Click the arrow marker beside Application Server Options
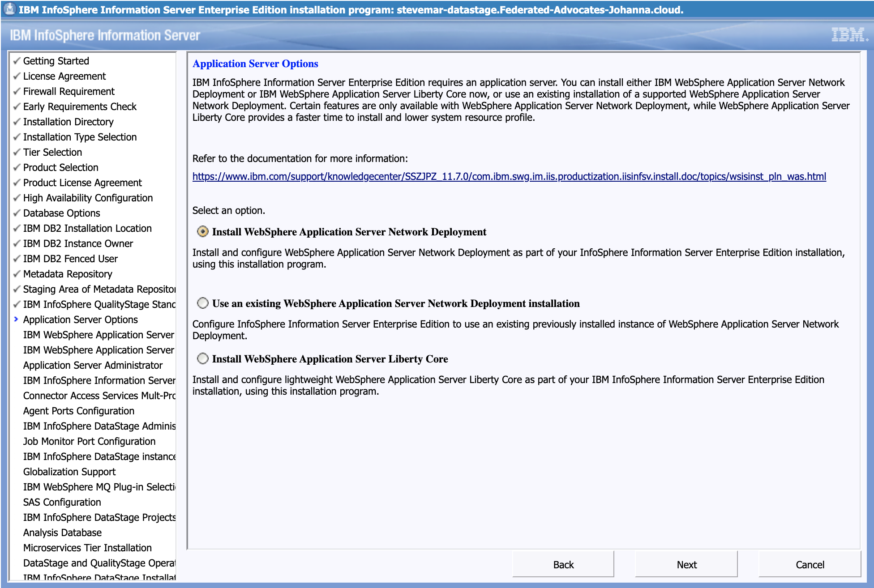The image size is (874, 588). click(x=16, y=319)
